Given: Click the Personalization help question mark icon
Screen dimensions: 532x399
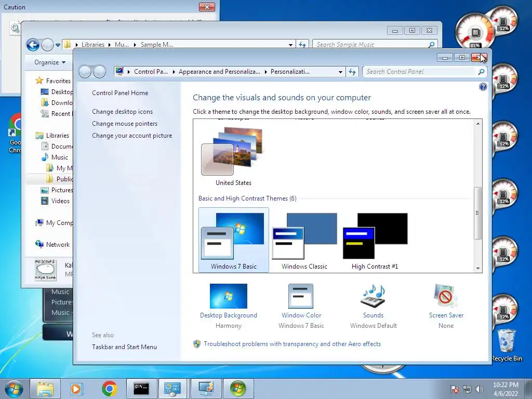Looking at the screenshot, I should (x=483, y=87).
